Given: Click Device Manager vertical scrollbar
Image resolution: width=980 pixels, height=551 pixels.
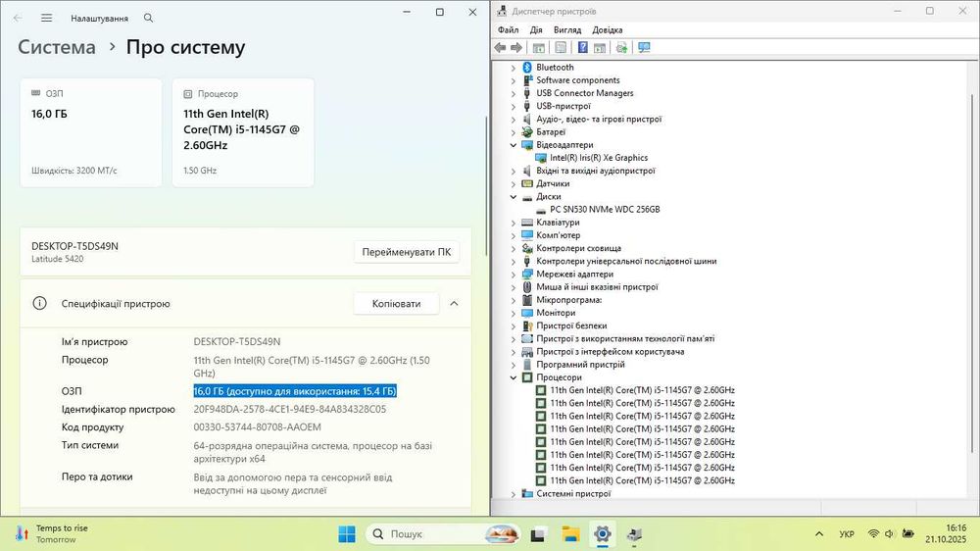Looking at the screenshot, I should (972, 274).
